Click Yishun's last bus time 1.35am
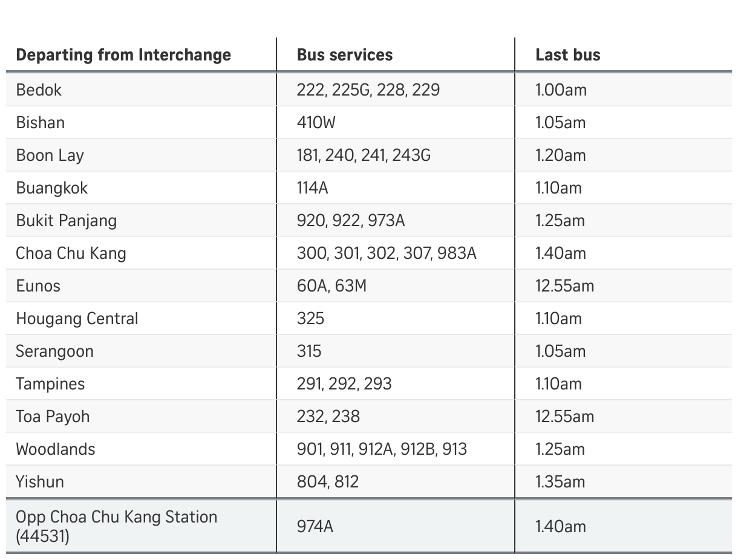 (x=560, y=482)
